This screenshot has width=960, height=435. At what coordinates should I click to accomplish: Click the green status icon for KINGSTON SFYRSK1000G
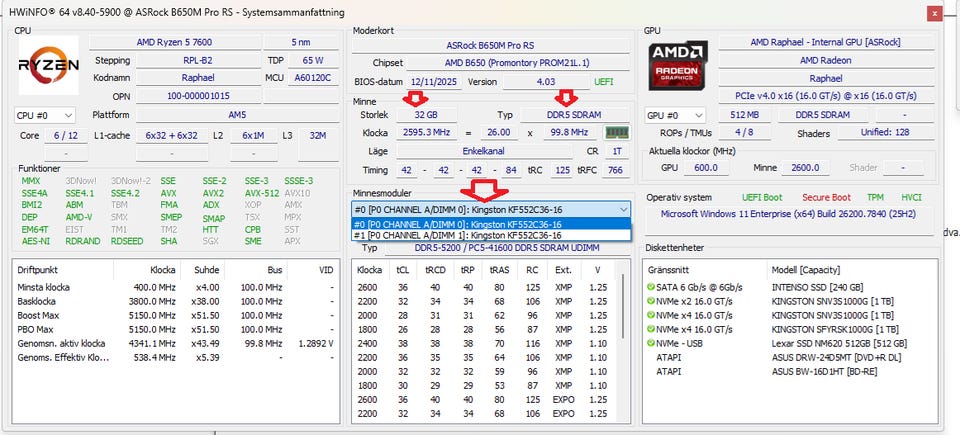click(x=652, y=328)
